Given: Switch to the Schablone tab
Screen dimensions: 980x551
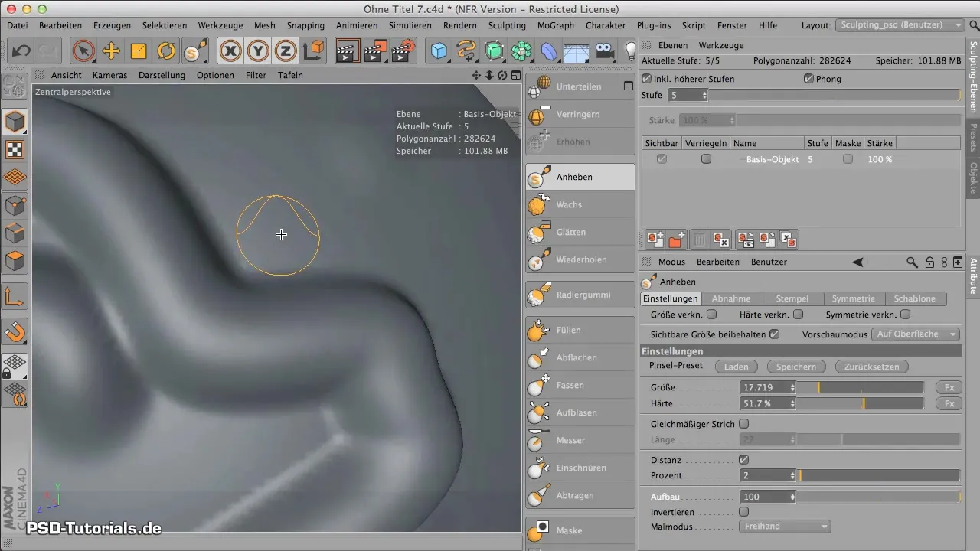Looking at the screenshot, I should coord(915,298).
